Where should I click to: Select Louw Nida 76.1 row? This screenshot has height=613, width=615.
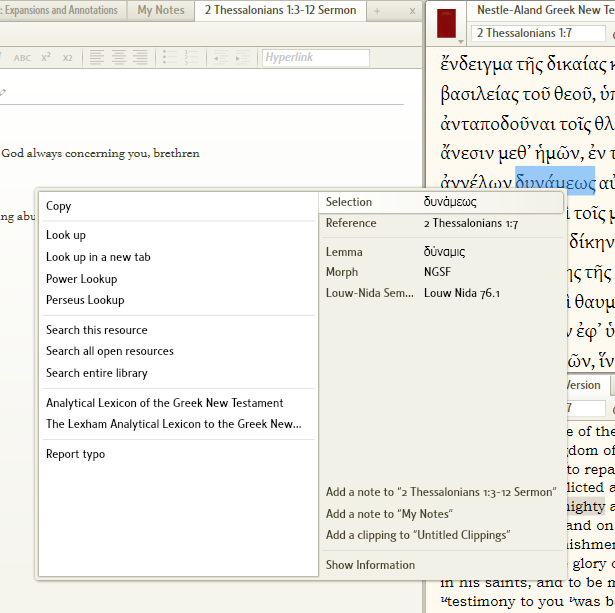442,293
